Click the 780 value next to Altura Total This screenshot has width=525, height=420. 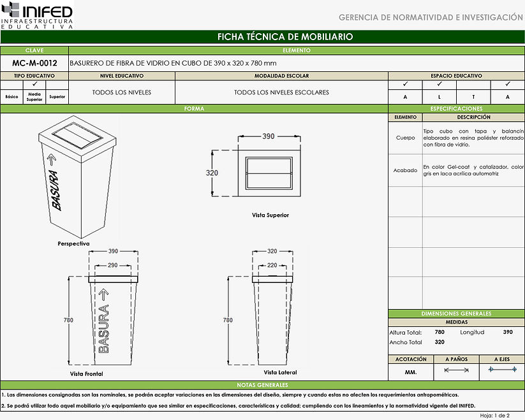coord(440,332)
